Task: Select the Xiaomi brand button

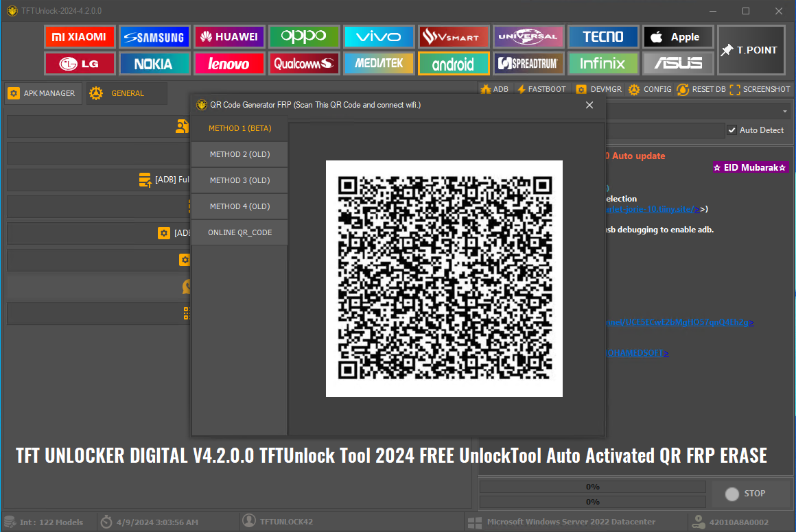Action: pos(80,37)
